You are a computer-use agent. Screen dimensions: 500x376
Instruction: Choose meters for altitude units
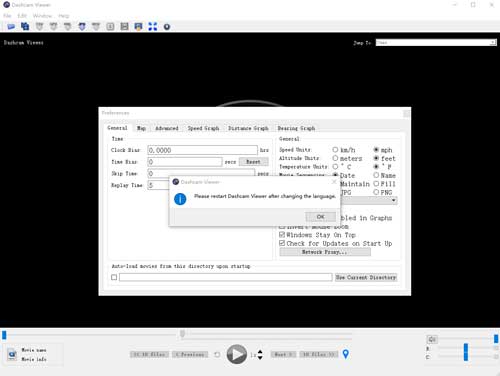(x=335, y=158)
